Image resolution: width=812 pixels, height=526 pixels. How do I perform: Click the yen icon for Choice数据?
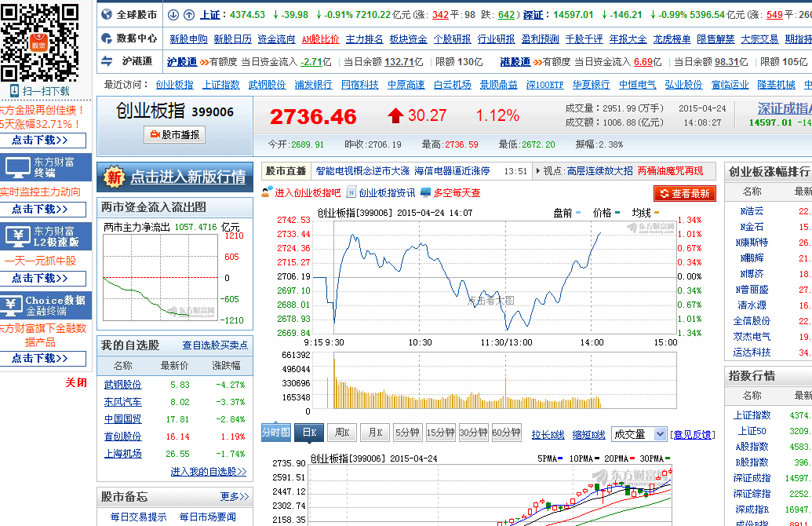pos(12,305)
